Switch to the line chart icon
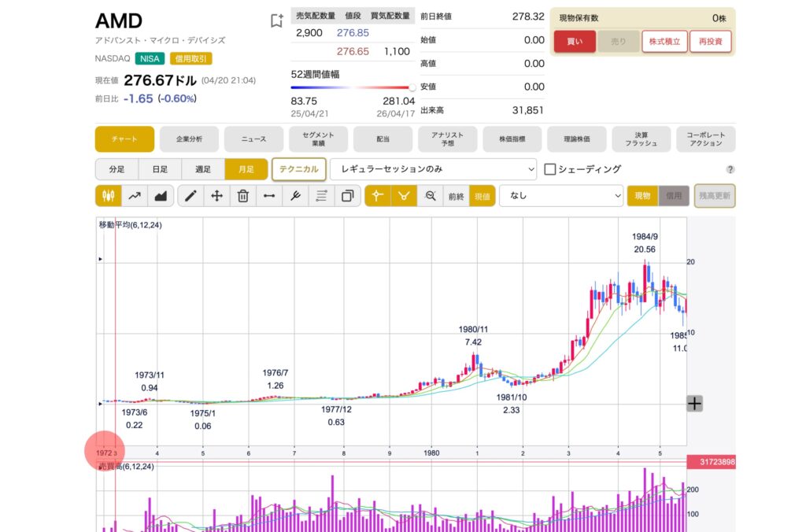The height and width of the screenshot is (532, 806). [135, 196]
